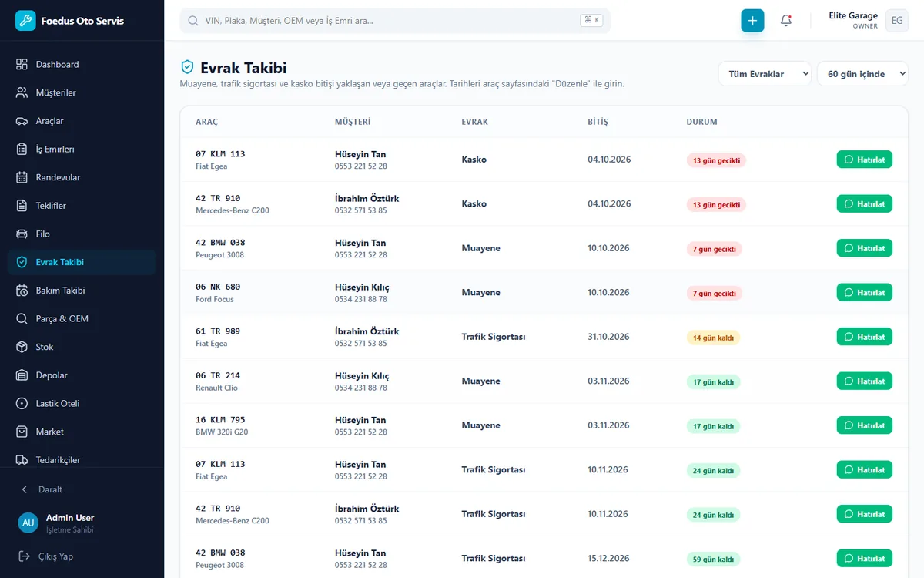Viewport: 924px width, 578px height.
Task: Click the blue plus quick-add button
Action: point(752,21)
